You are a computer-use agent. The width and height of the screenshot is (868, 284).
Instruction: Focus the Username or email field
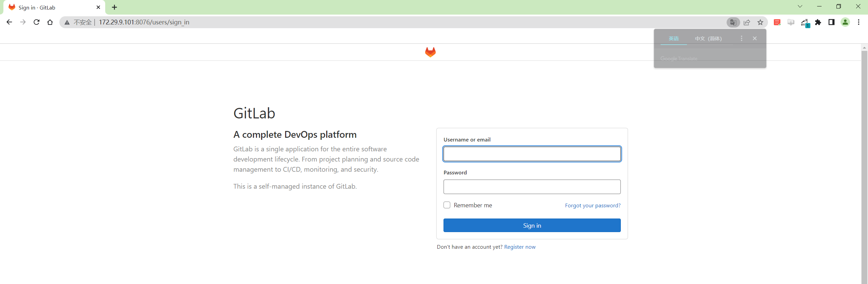pyautogui.click(x=532, y=154)
